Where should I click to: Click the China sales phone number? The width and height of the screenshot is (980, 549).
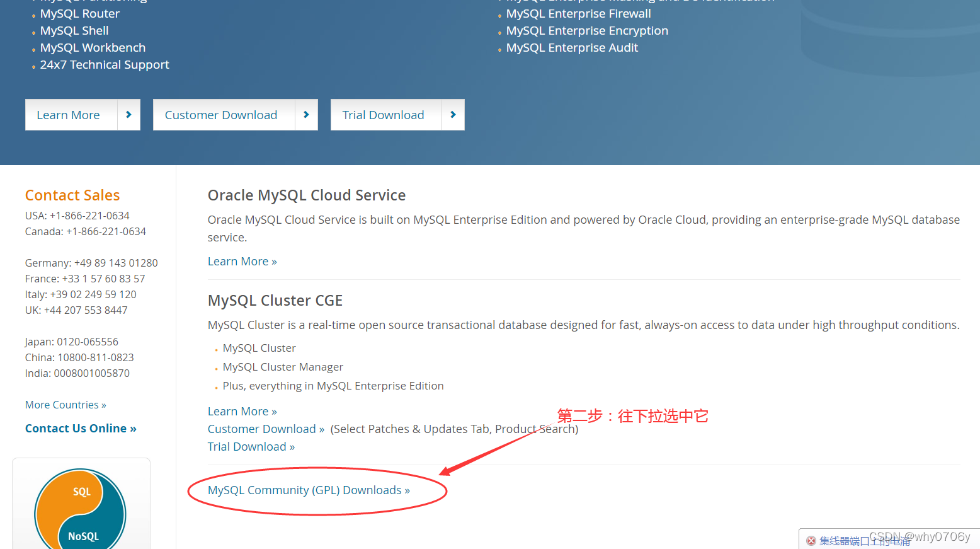[x=96, y=357]
